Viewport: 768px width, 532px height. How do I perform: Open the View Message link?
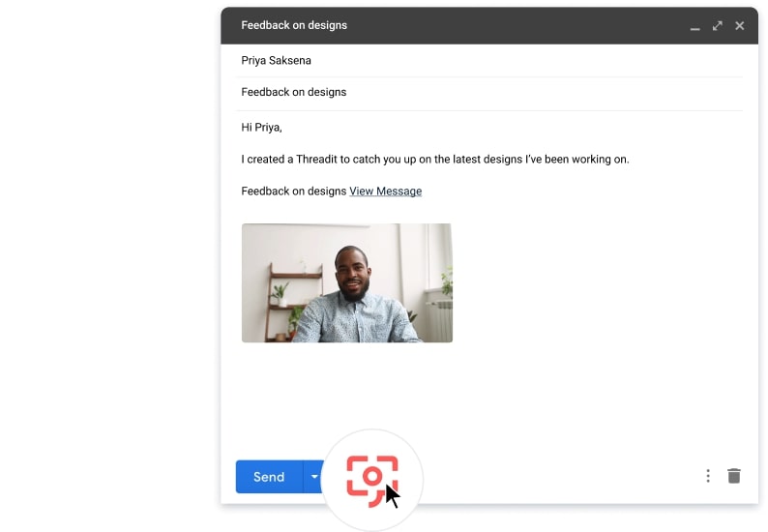point(386,192)
